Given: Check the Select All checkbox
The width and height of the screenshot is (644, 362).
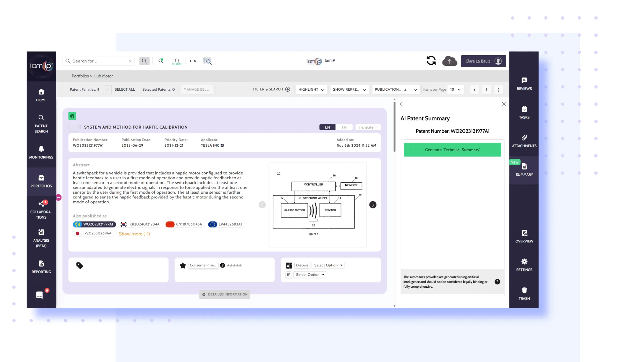Looking at the screenshot, I should click(107, 90).
